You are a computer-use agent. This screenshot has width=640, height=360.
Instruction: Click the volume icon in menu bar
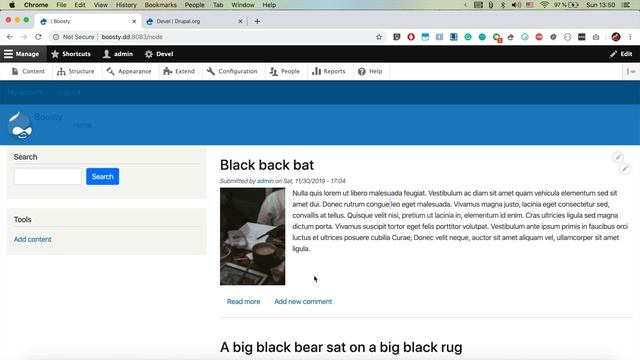tap(516, 5)
